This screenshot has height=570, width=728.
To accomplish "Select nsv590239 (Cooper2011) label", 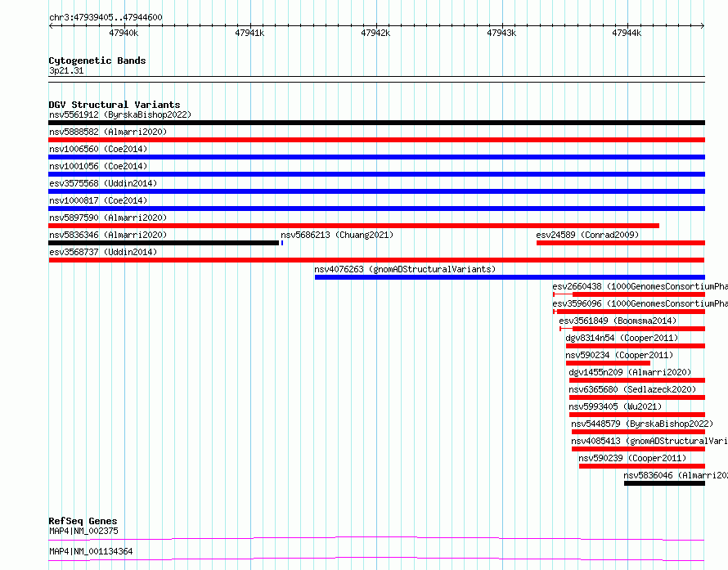I will pyautogui.click(x=632, y=458).
